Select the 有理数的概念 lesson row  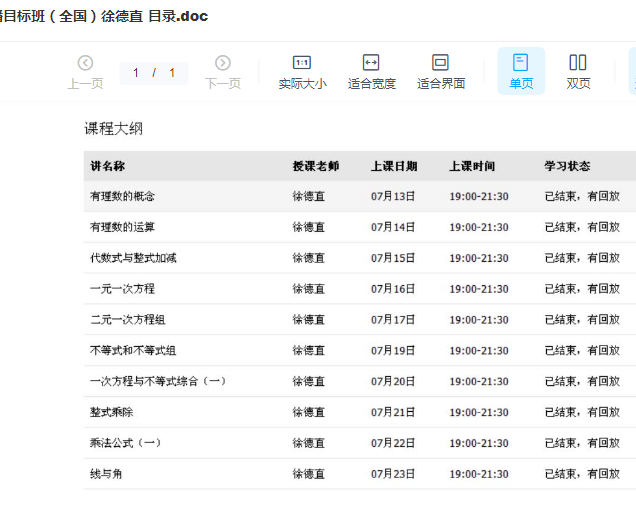point(122,197)
